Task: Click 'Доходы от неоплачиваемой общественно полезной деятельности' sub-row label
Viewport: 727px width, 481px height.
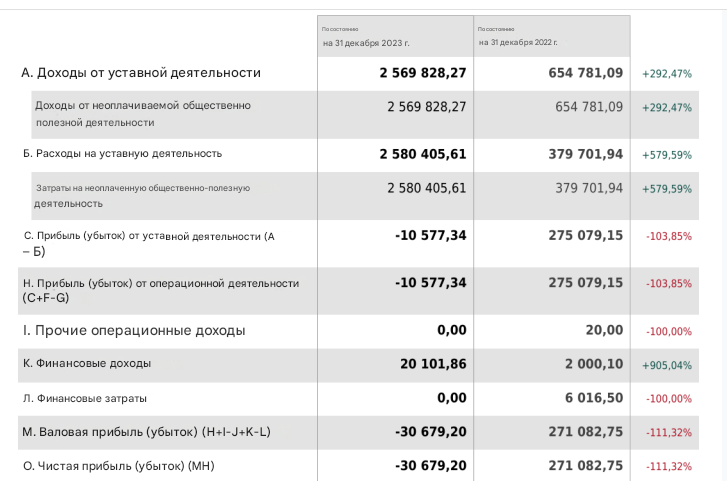Action: (x=143, y=113)
